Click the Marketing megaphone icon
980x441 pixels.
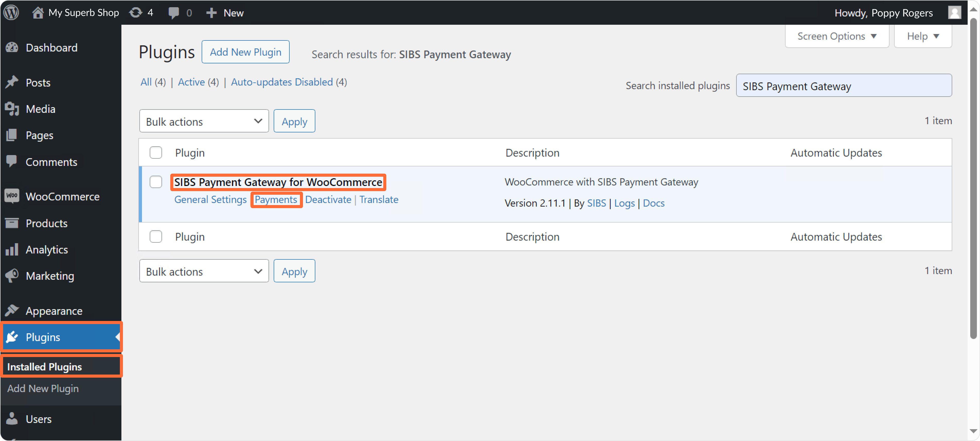click(12, 276)
